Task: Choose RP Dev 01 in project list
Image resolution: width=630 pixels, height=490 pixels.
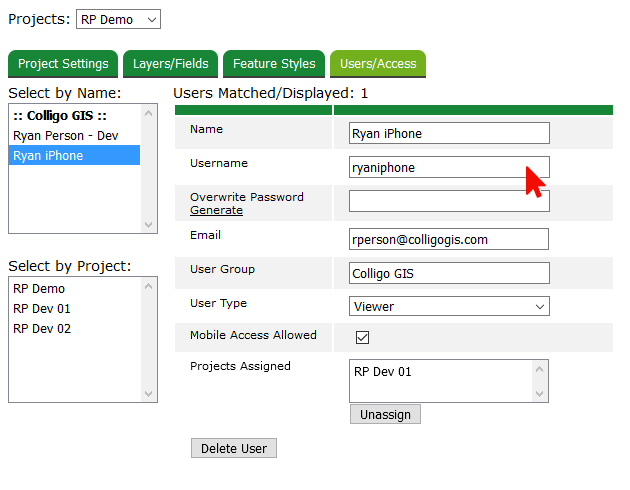Action: click(42, 308)
